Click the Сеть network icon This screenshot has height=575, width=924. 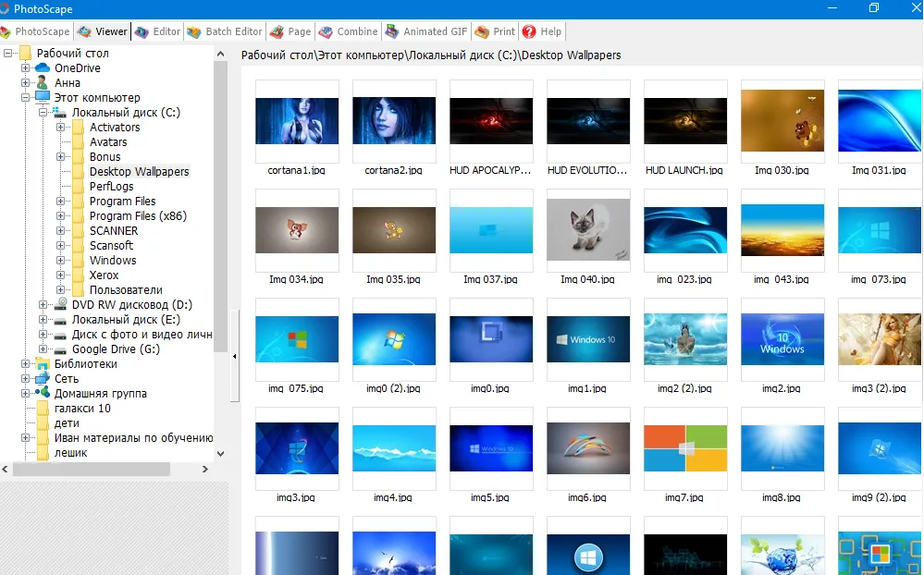click(x=43, y=378)
